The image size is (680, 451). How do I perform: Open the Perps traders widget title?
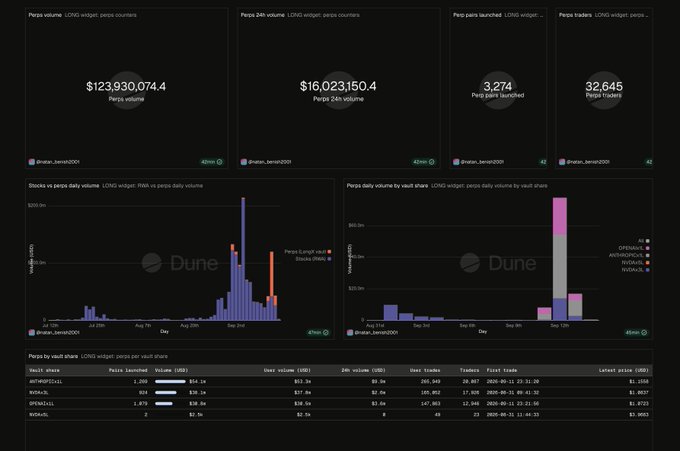pos(575,15)
